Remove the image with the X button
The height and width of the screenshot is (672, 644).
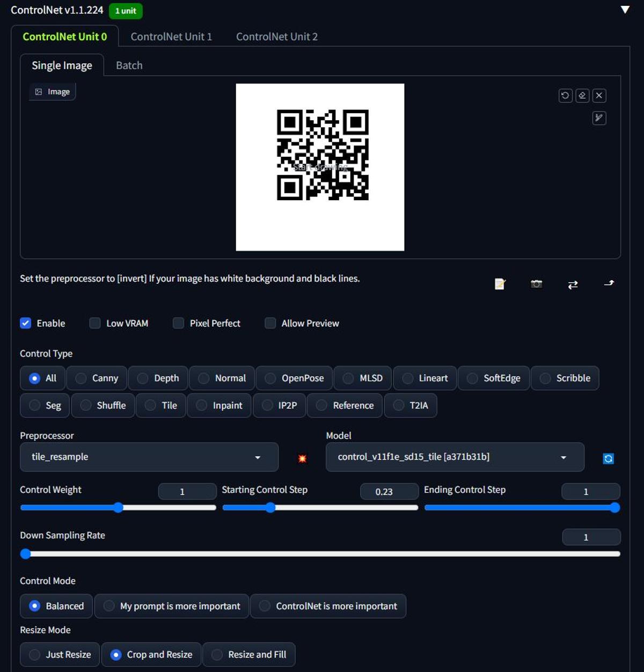(599, 96)
